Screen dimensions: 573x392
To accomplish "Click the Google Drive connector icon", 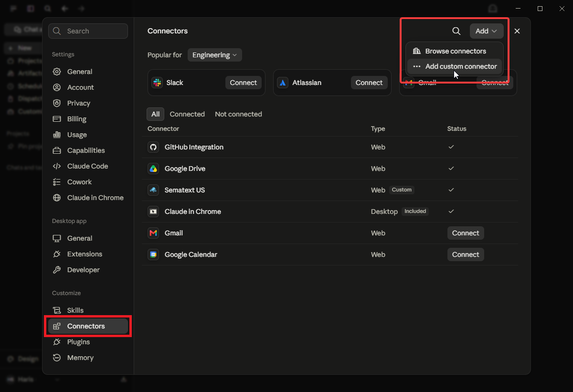I will 153,169.
